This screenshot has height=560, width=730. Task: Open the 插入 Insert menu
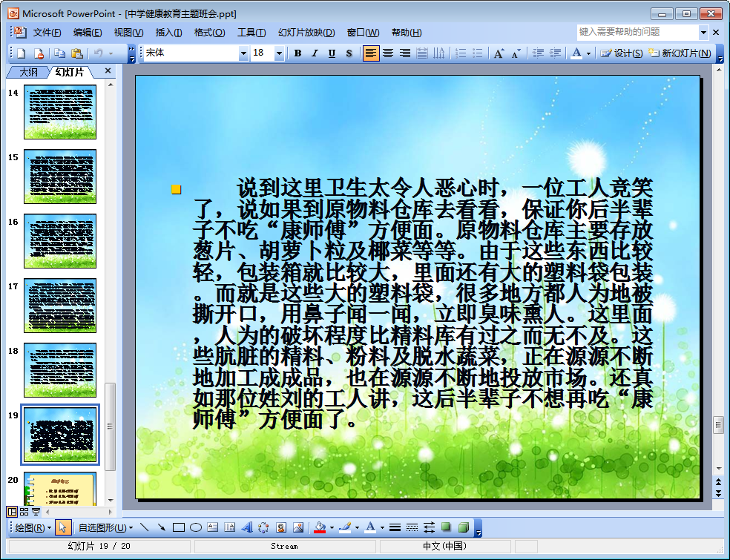(168, 33)
